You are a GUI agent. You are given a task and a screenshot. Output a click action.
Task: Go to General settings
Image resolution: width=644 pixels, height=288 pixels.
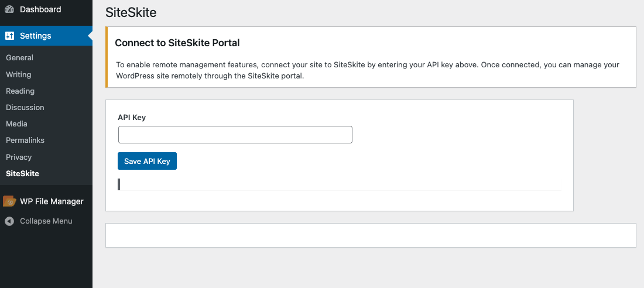coord(19,58)
